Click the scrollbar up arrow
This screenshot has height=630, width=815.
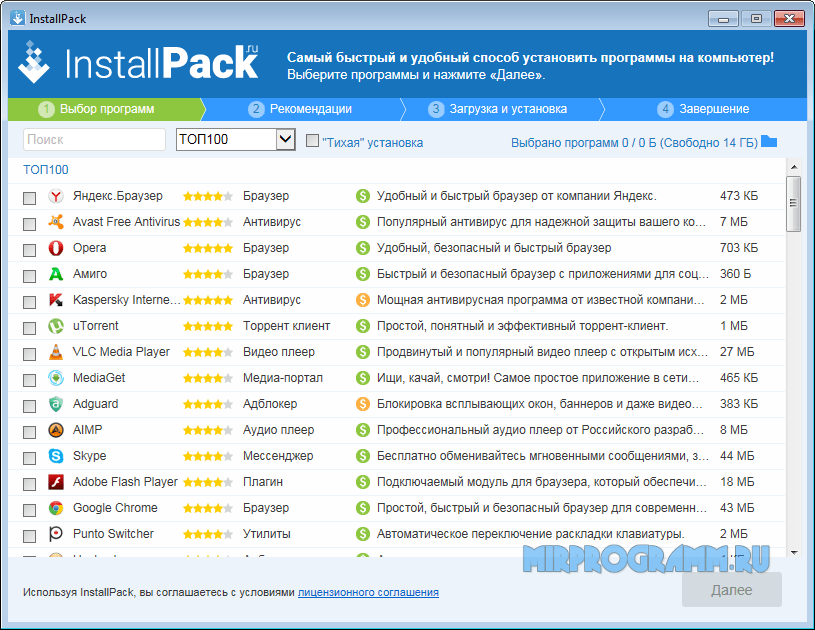click(x=794, y=167)
